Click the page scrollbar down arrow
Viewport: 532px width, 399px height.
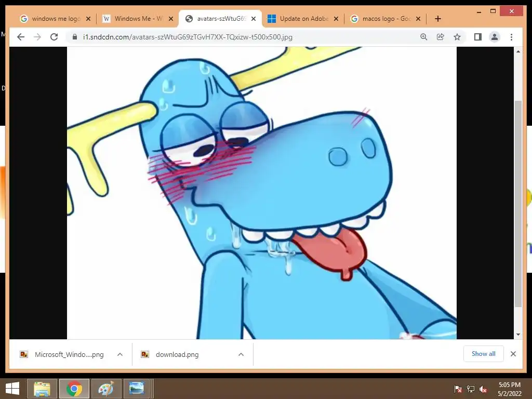point(518,335)
